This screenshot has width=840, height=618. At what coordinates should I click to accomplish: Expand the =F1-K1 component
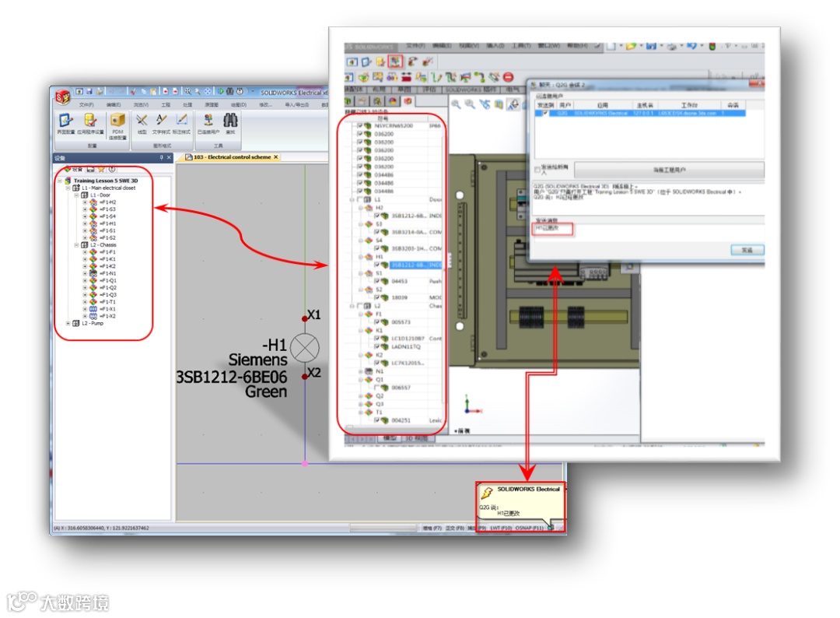pos(85,259)
